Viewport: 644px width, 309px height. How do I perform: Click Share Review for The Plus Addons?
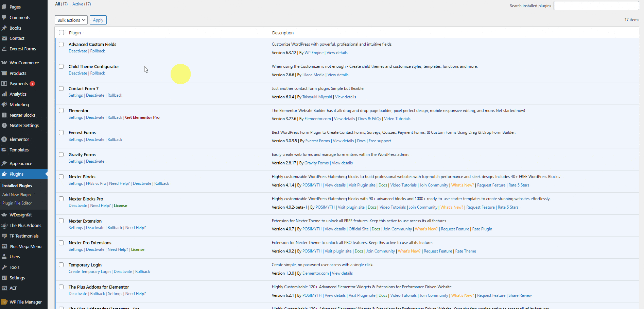coord(520,295)
